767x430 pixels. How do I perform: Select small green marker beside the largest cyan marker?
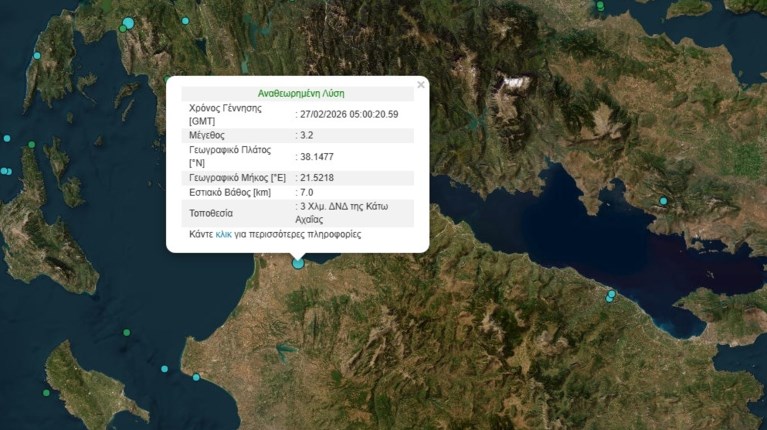coord(121,29)
